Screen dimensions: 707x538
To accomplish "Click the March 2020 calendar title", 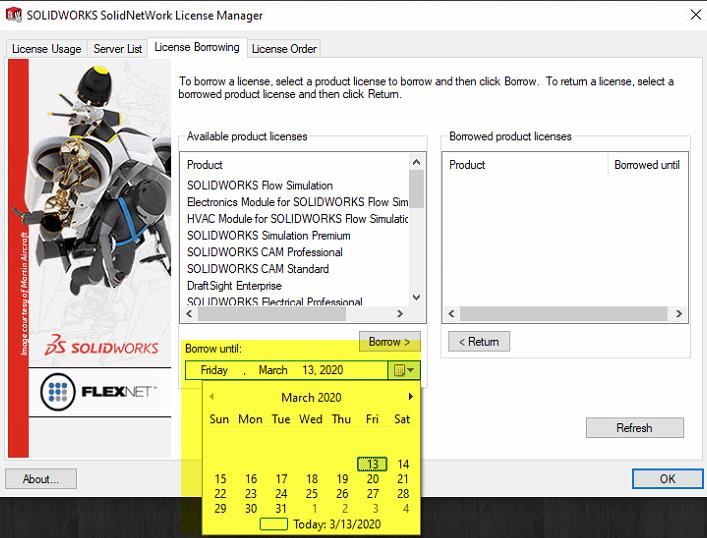I will (x=311, y=397).
